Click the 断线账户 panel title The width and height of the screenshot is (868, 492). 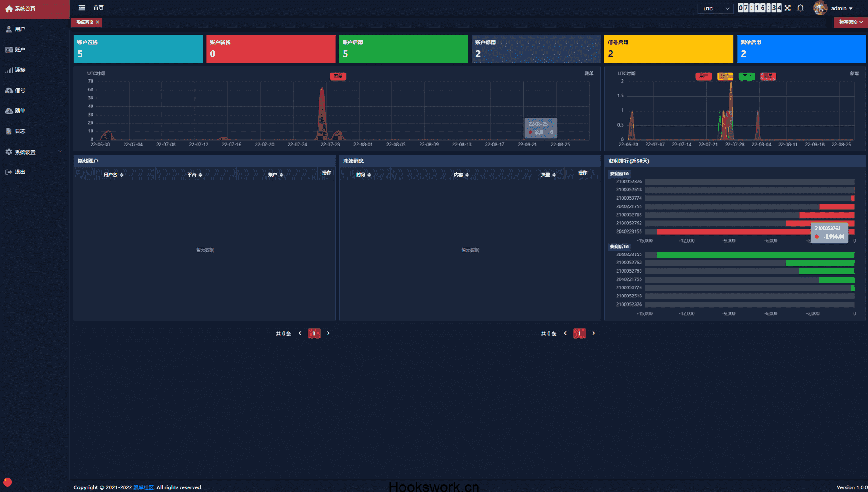tap(88, 161)
